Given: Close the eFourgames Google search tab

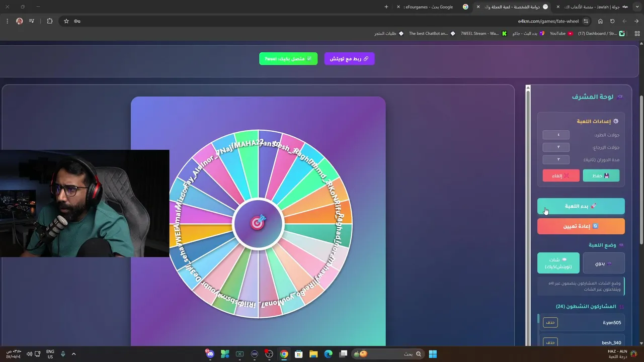Looking at the screenshot, I should [x=398, y=7].
